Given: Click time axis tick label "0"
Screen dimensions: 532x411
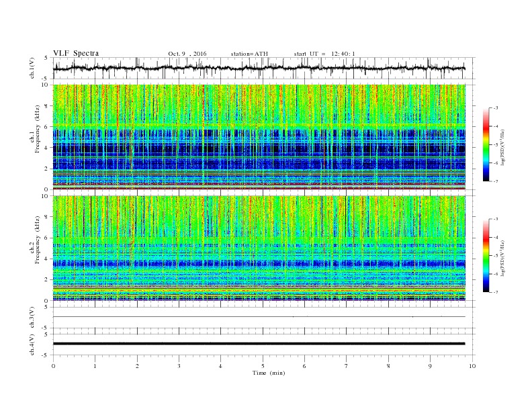Looking at the screenshot, I should (x=53, y=366).
